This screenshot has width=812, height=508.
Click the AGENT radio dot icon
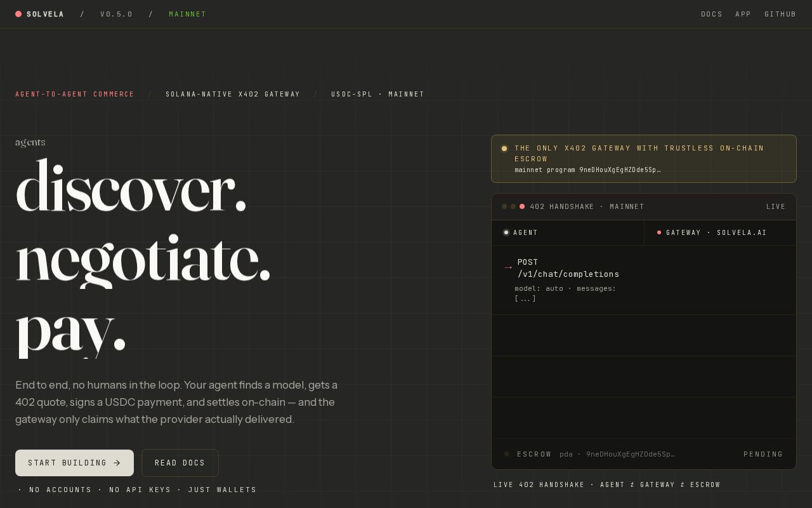[506, 232]
